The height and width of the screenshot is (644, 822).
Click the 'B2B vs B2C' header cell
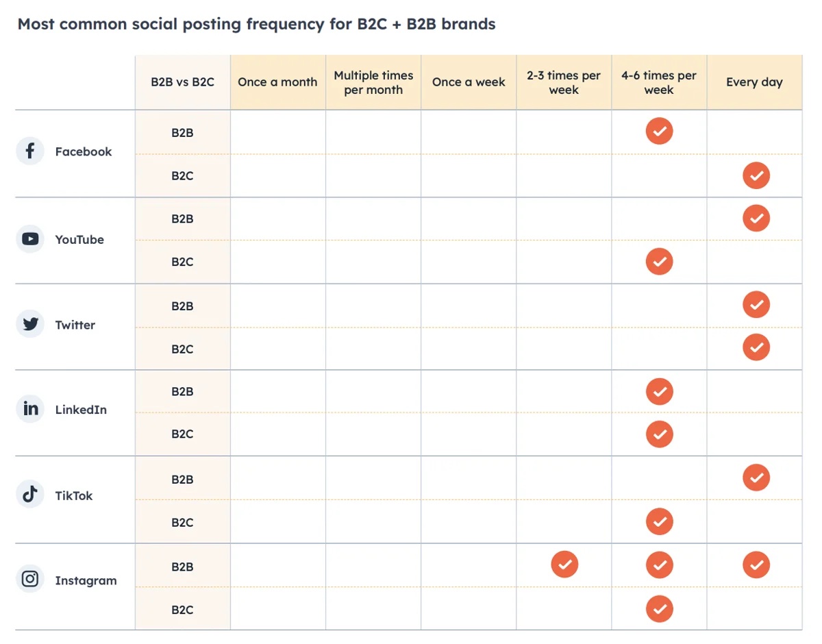[x=182, y=82]
